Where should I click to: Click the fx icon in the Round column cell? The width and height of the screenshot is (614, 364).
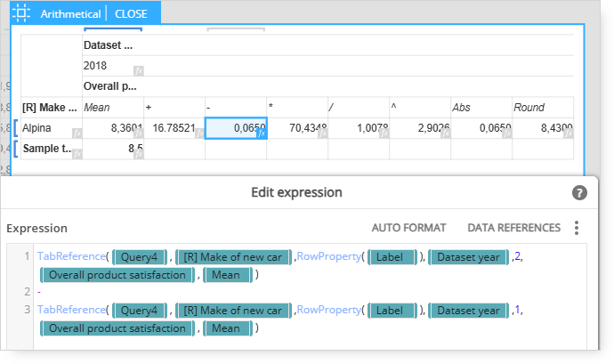pos(569,133)
